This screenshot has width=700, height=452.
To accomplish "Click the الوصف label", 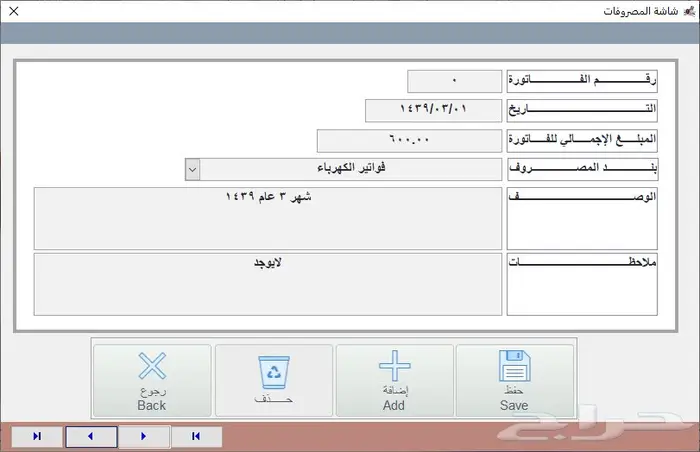I will click(x=582, y=218).
